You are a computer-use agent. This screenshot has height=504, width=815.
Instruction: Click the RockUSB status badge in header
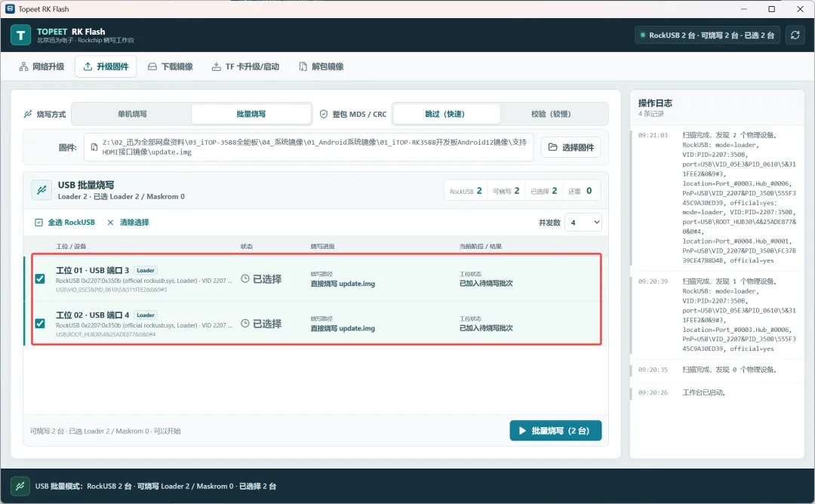tap(707, 35)
